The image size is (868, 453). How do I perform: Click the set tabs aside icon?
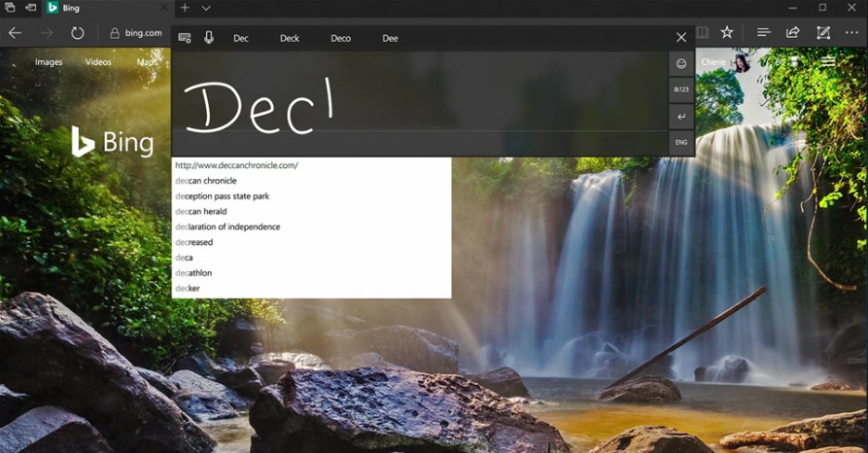(x=31, y=7)
